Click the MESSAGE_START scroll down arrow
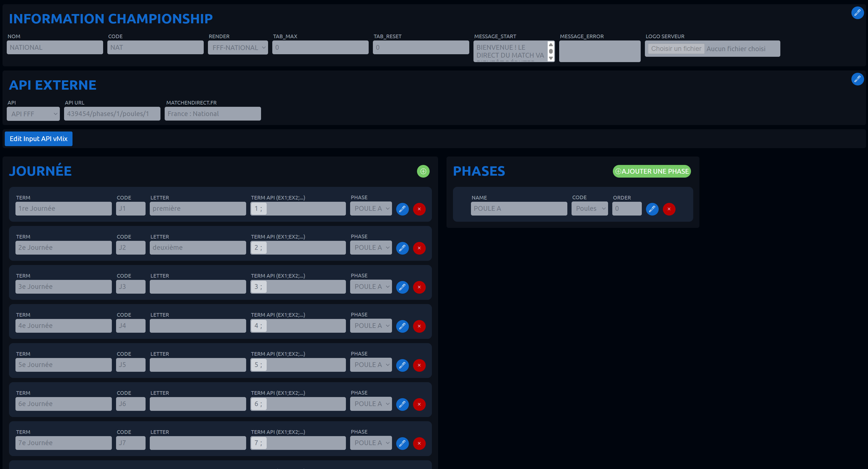Viewport: 868px width, 469px height. [550, 58]
